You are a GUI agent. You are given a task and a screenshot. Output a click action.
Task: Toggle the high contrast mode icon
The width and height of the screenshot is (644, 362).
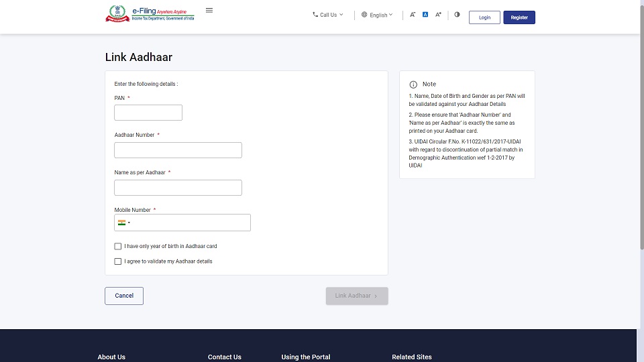coord(457,15)
